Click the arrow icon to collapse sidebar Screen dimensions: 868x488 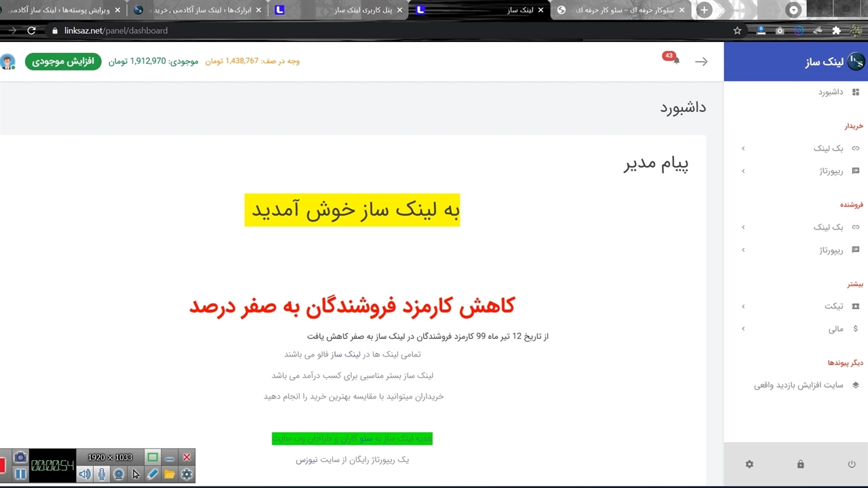(x=701, y=62)
